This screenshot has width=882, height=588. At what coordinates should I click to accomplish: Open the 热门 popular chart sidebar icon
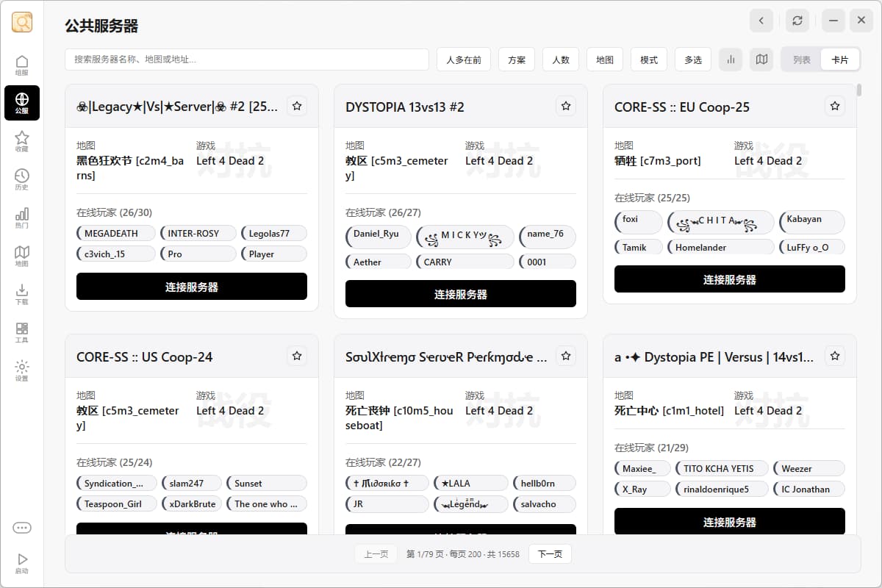pyautogui.click(x=22, y=218)
